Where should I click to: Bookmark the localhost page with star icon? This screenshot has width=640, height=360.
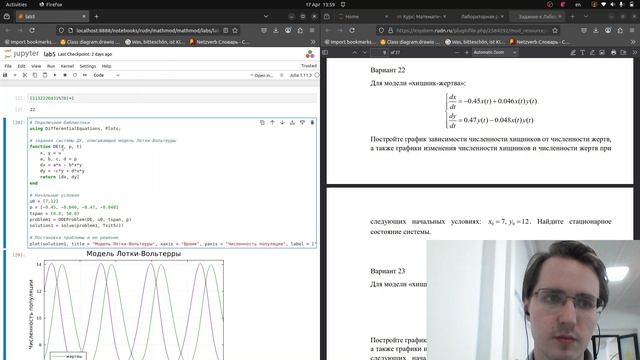click(x=235, y=30)
